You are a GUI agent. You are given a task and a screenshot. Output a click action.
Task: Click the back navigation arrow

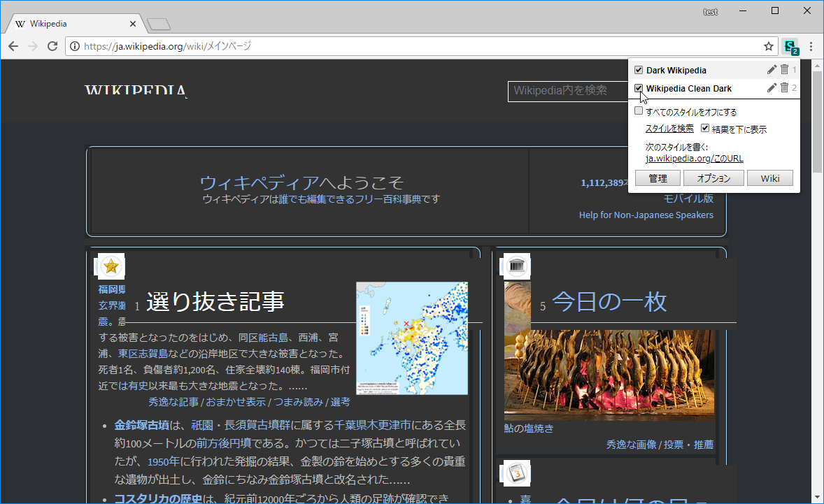click(x=13, y=46)
